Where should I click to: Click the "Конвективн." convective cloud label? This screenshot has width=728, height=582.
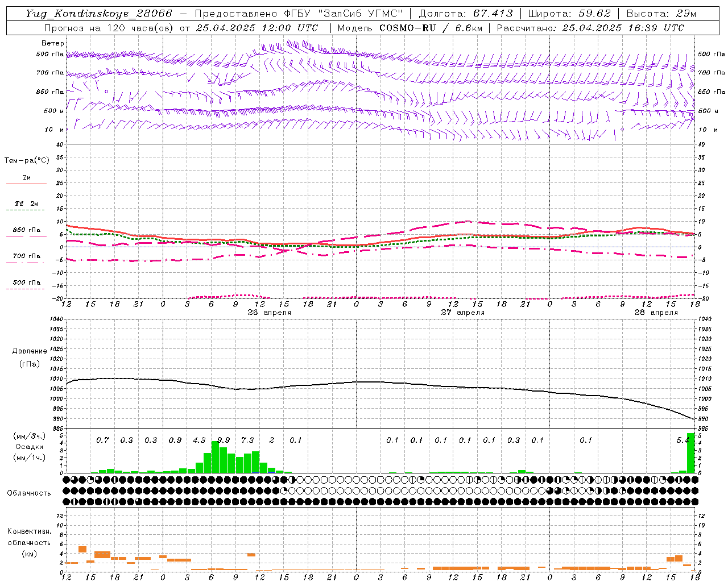click(x=29, y=531)
